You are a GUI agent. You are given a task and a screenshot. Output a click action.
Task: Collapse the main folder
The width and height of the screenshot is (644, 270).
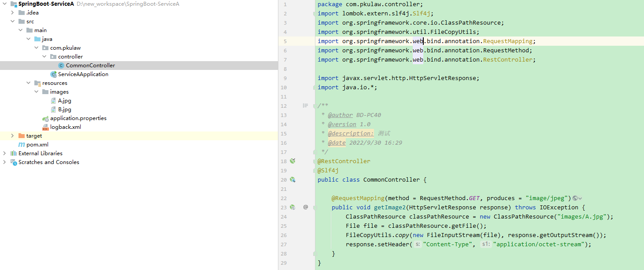(x=21, y=30)
